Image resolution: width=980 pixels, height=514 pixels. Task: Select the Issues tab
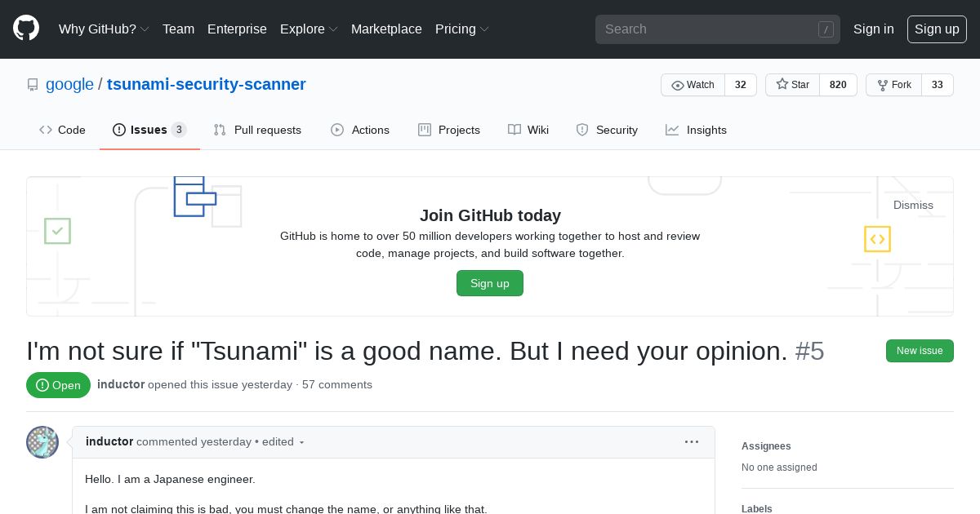tap(149, 130)
